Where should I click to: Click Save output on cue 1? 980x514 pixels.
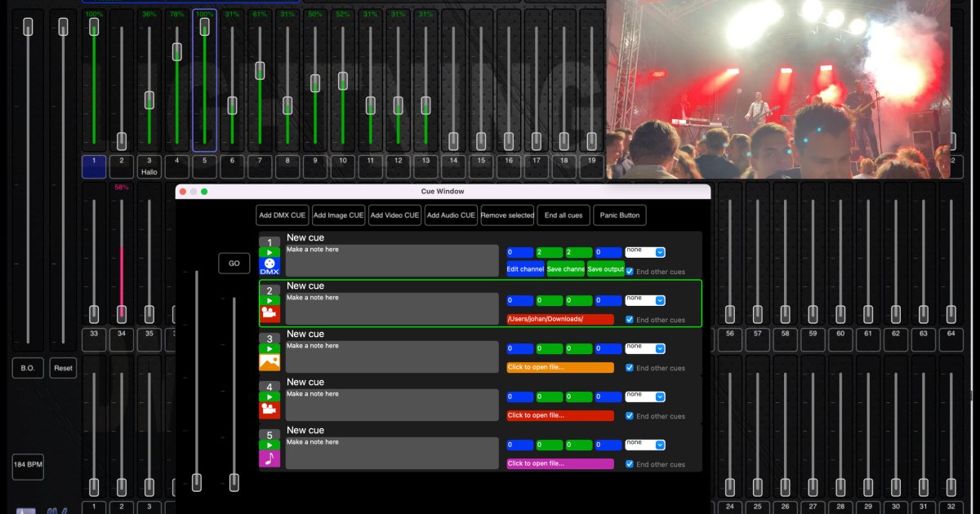605,269
